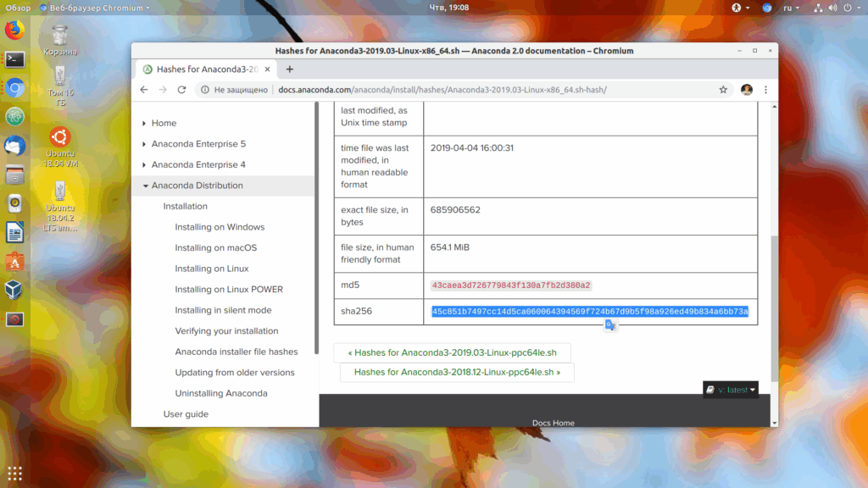Launch Firefox from the dock

pos(15,30)
